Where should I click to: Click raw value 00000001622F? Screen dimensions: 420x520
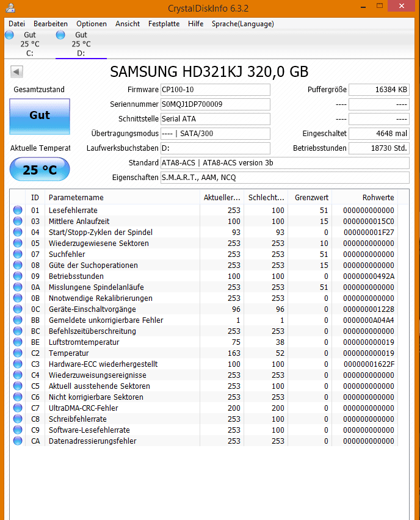pos(369,364)
